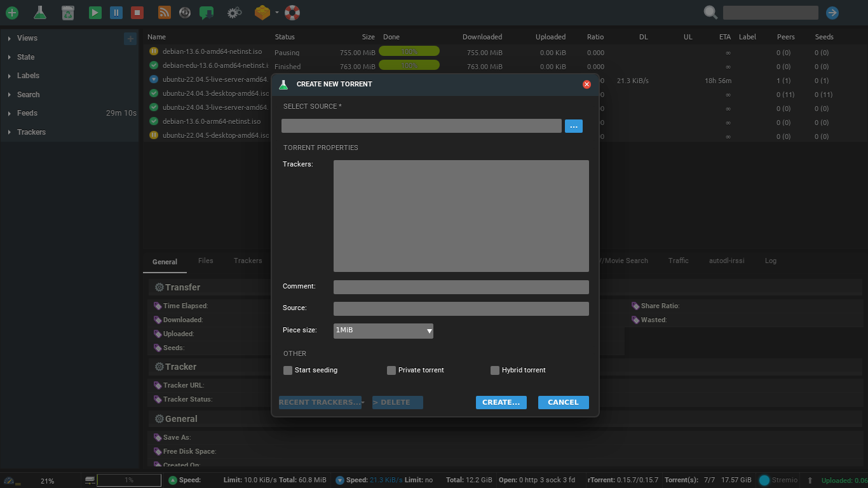Viewport: 868px width, 488px height.
Task: Select debian-13.6.0-arm64-netinst.iso torrent row
Action: point(212,121)
